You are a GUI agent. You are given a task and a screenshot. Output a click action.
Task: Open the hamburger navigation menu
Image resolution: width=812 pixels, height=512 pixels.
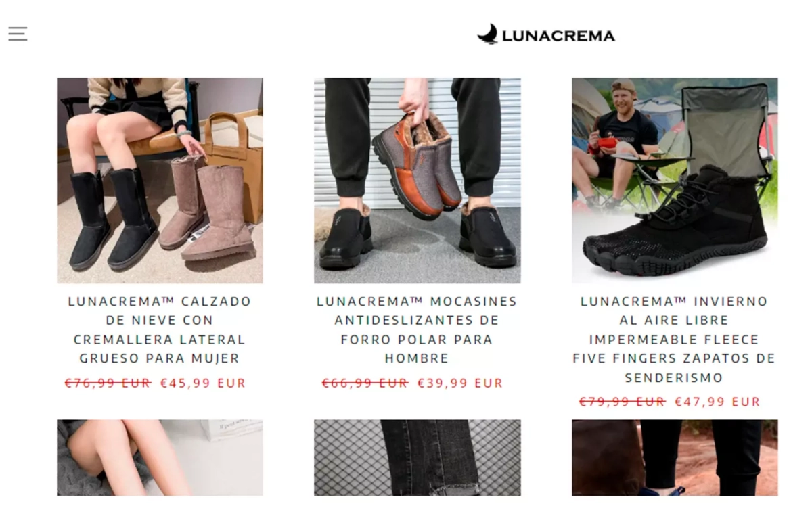tap(18, 34)
